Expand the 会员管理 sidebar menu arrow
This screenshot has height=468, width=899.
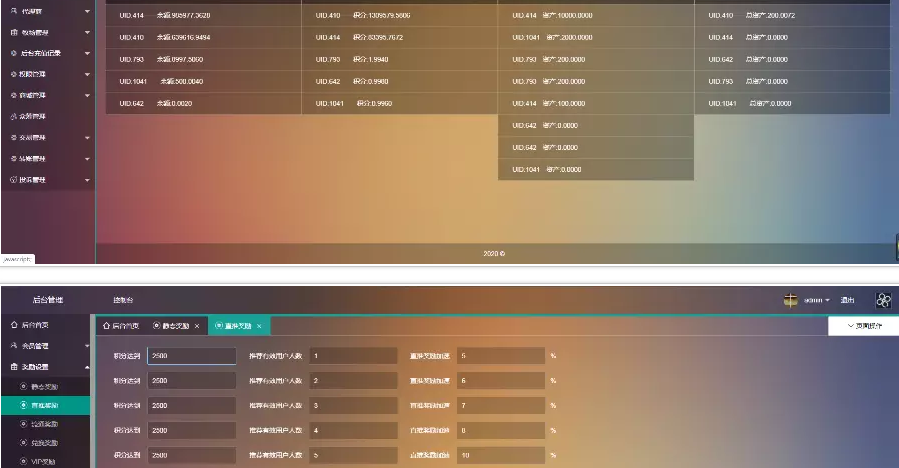[87, 346]
